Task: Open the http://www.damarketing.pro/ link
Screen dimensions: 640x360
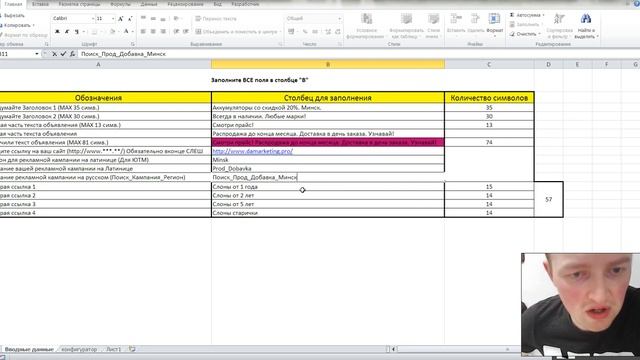Action: 252,151
